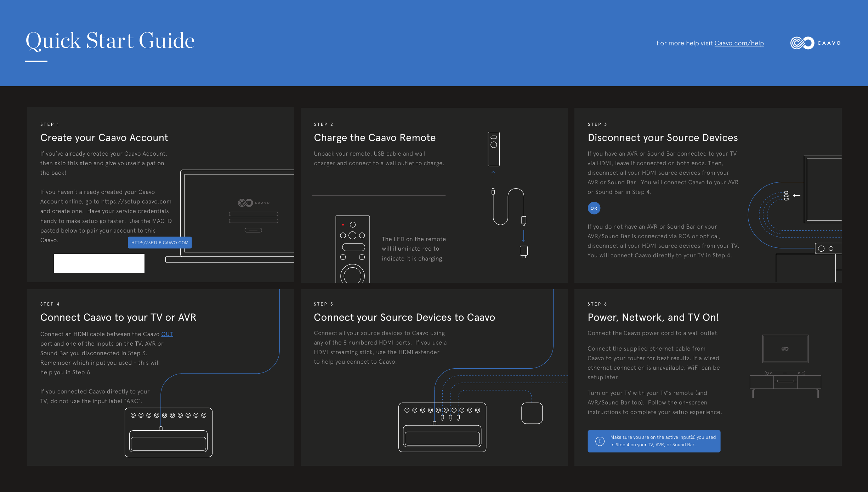This screenshot has width=868, height=492.
Task: Click the small remote illustration at the top
Action: [494, 149]
